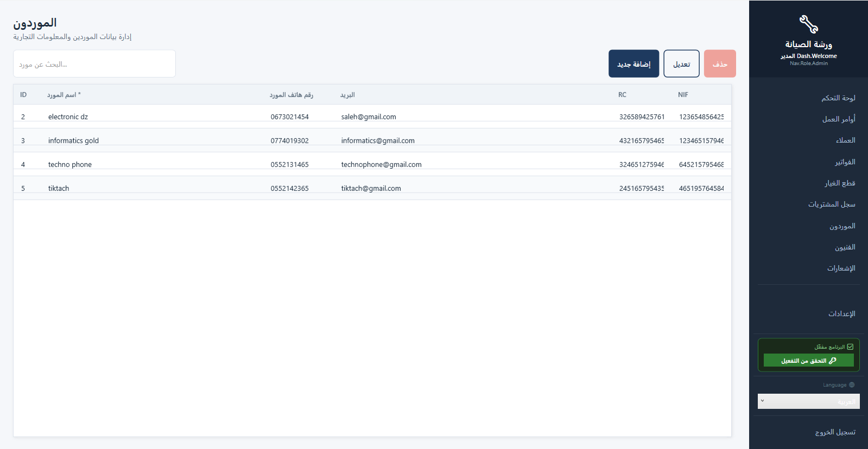Navigate to قطع الغيار spare parts
Image resolution: width=868 pixels, height=449 pixels.
(840, 183)
